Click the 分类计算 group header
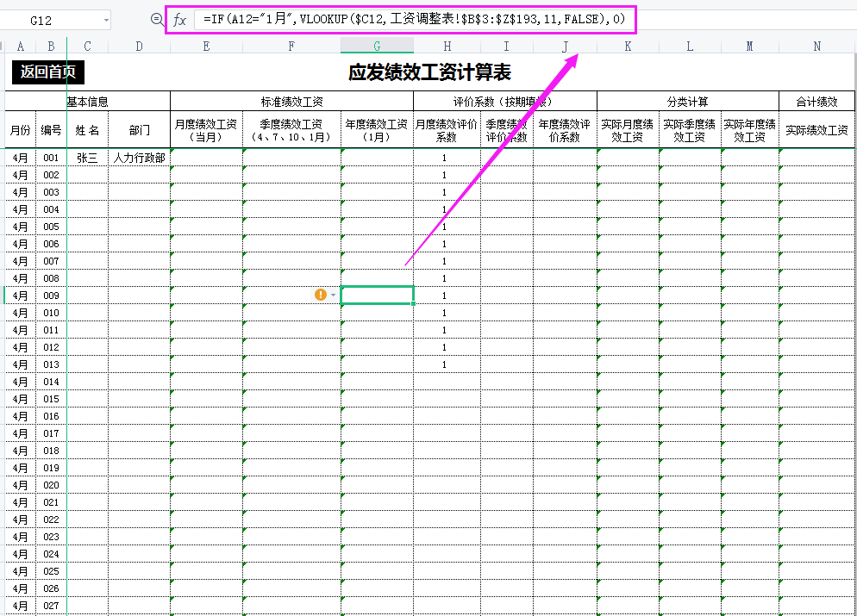The height and width of the screenshot is (616, 857). (x=687, y=102)
